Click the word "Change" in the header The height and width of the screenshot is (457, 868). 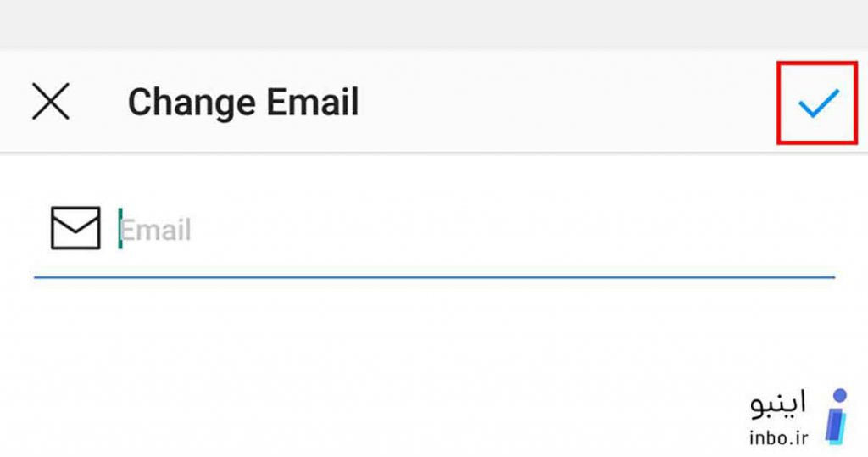[x=192, y=104]
